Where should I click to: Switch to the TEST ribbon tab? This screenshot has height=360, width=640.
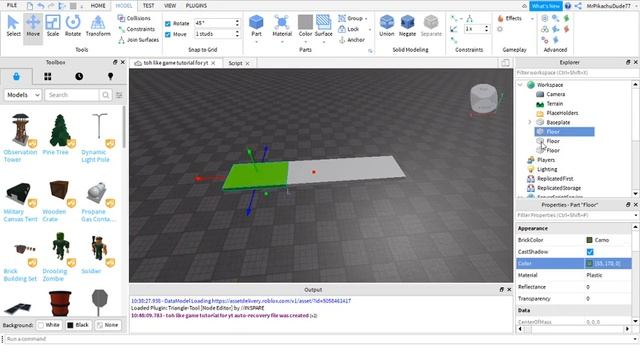149,6
